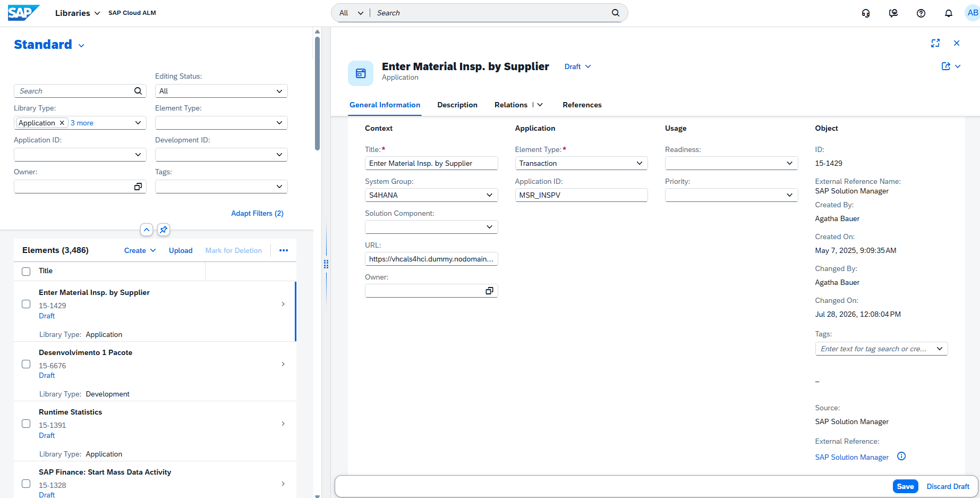Open the feedback chat icon
This screenshot has height=498, width=980.
[893, 13]
